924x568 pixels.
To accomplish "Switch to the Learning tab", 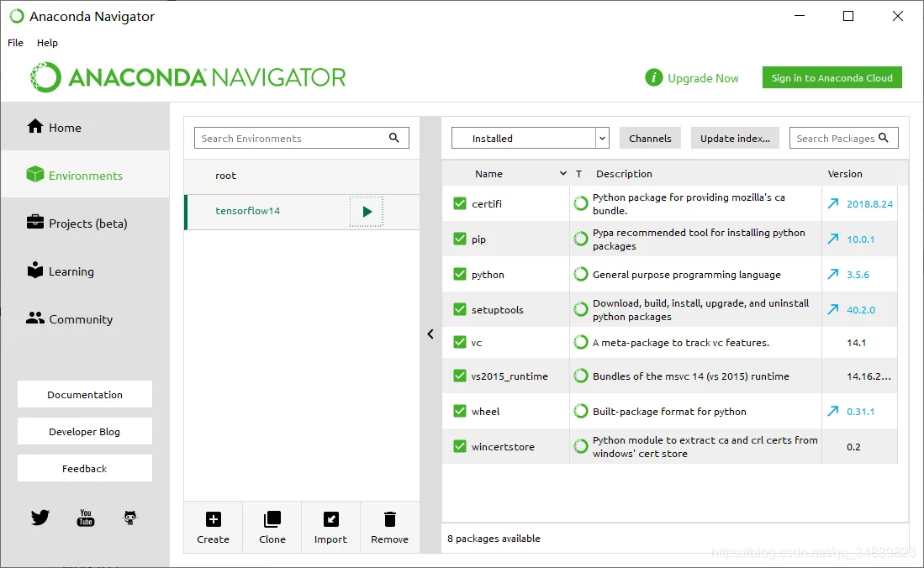I will click(86, 271).
